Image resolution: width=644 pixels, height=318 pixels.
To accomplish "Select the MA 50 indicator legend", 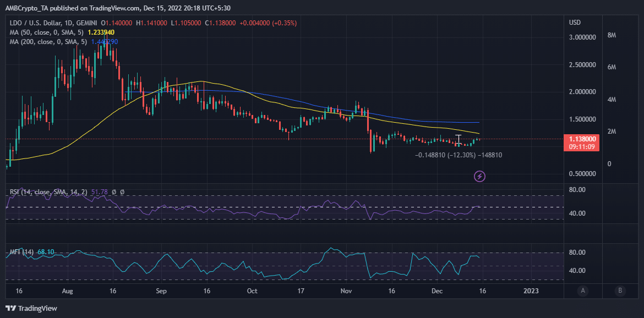I will click(48, 32).
